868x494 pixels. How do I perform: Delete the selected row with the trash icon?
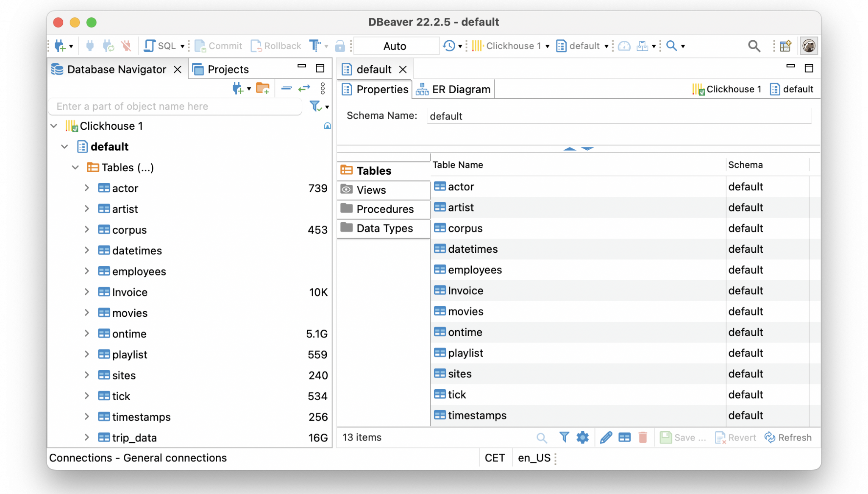point(643,437)
